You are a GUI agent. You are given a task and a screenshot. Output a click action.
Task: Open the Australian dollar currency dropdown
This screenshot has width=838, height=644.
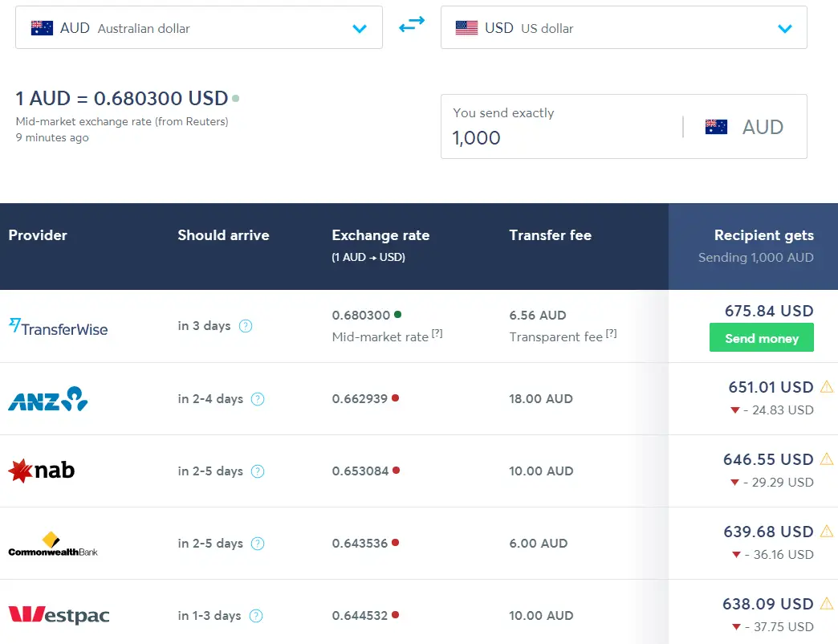point(360,27)
